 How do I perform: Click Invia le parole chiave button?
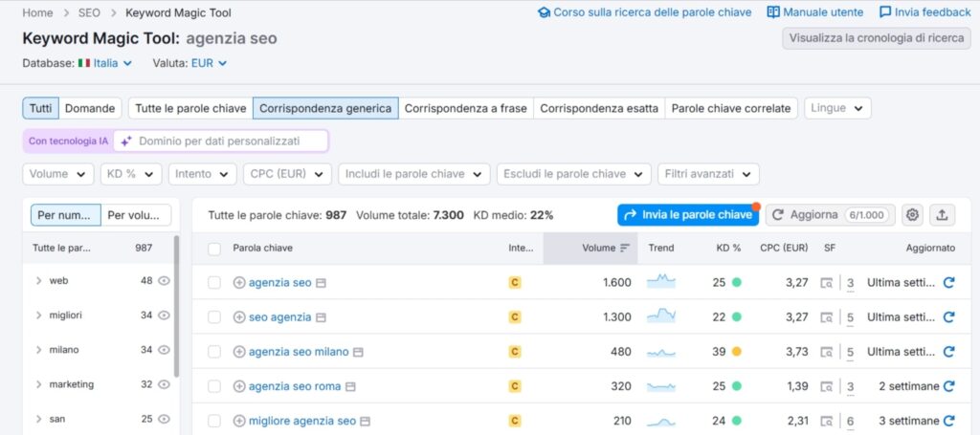[688, 215]
